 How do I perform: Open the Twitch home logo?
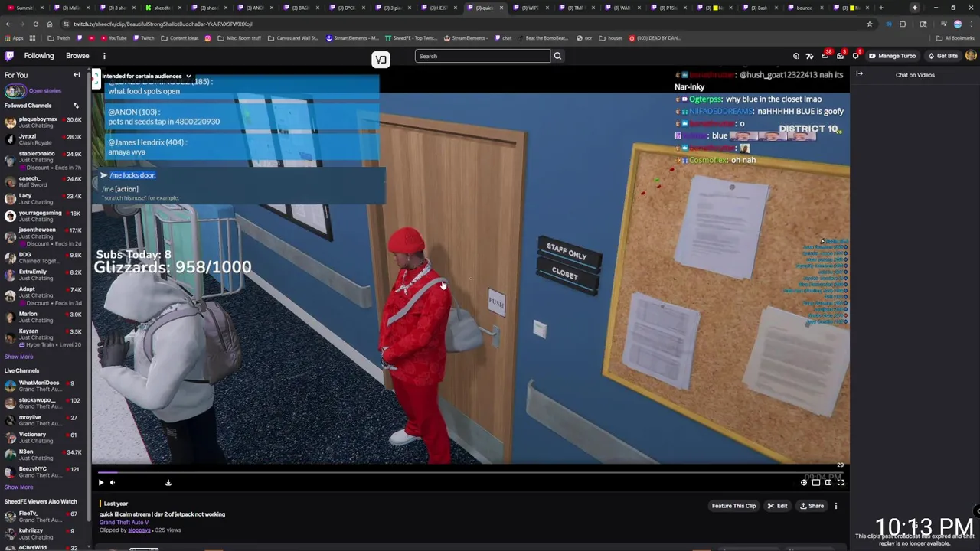pyautogui.click(x=9, y=56)
